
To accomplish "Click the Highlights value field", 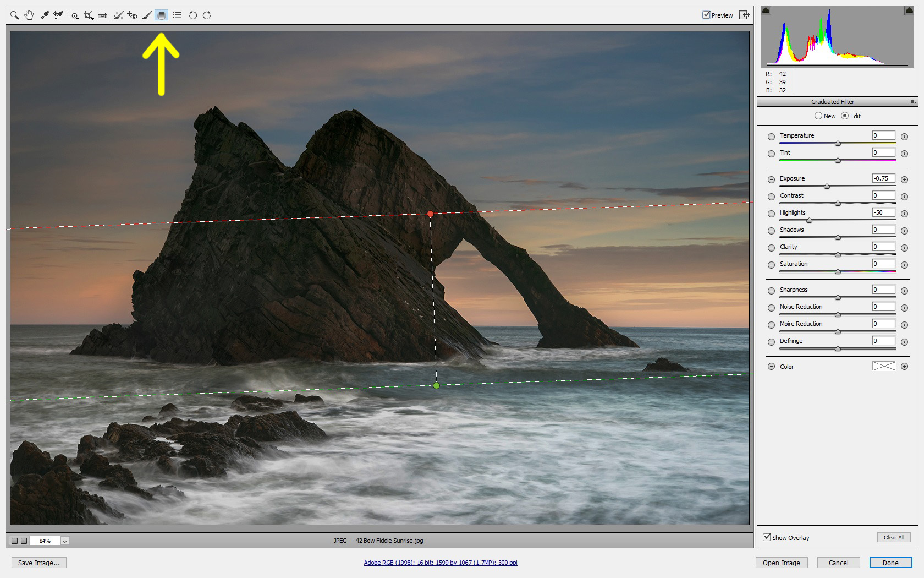I will (883, 212).
